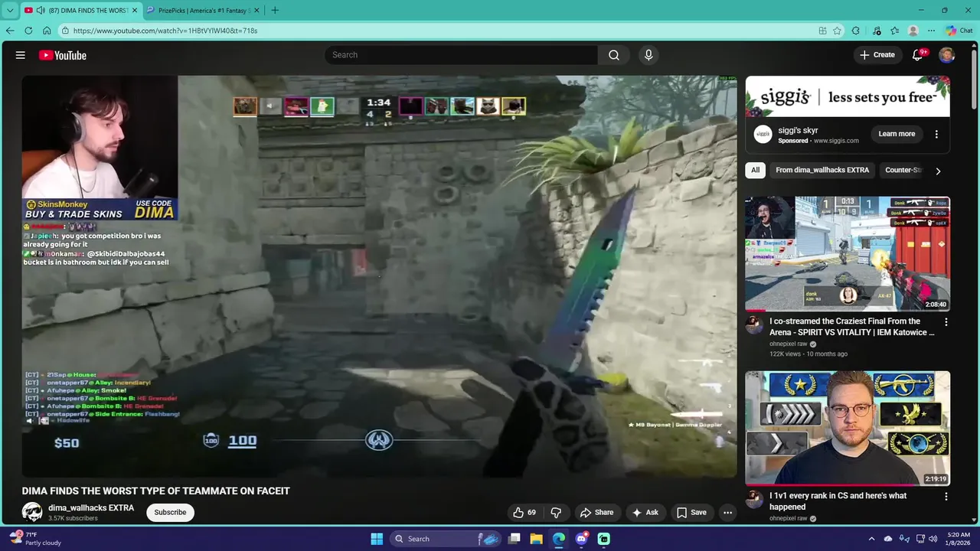Open options for the SPIRIT VS VITALITY video
Viewport: 980px width, 551px height.
[946, 322]
